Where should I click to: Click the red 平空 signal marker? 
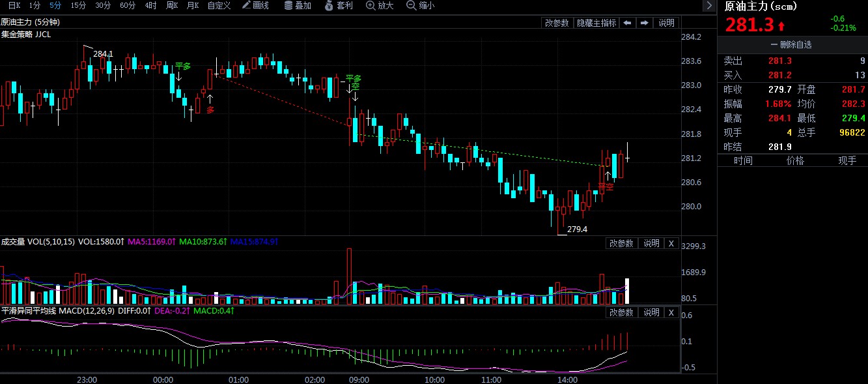point(606,186)
